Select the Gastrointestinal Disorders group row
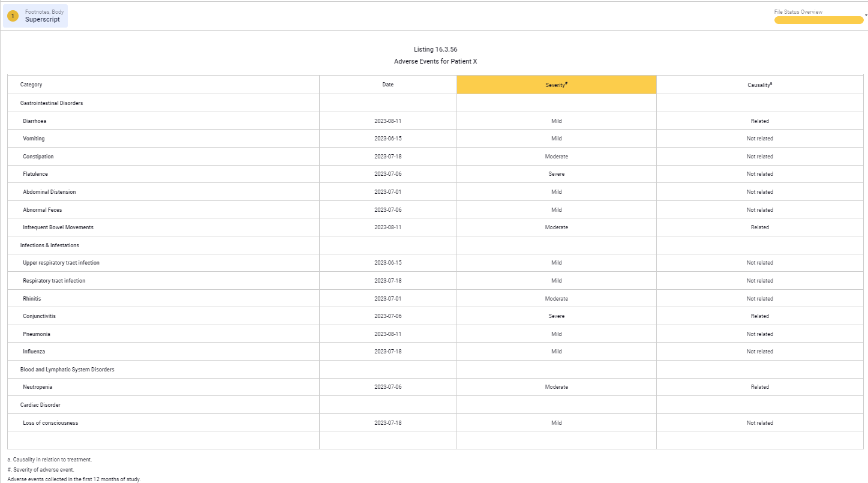 (x=52, y=103)
